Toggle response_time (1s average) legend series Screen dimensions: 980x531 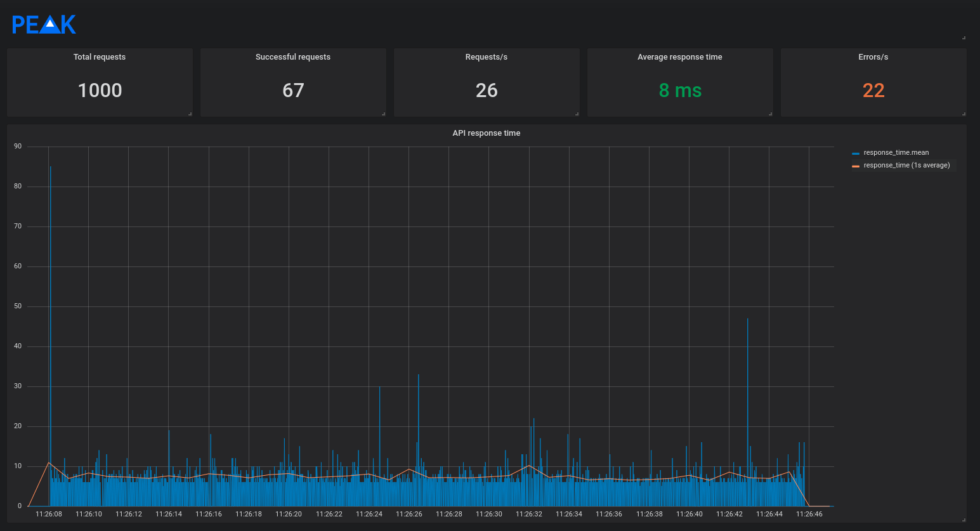906,166
